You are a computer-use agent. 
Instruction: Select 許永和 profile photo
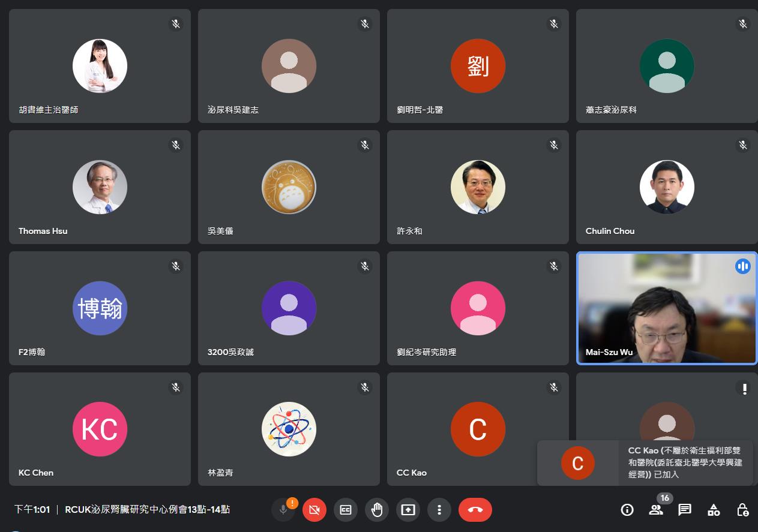coord(478,187)
